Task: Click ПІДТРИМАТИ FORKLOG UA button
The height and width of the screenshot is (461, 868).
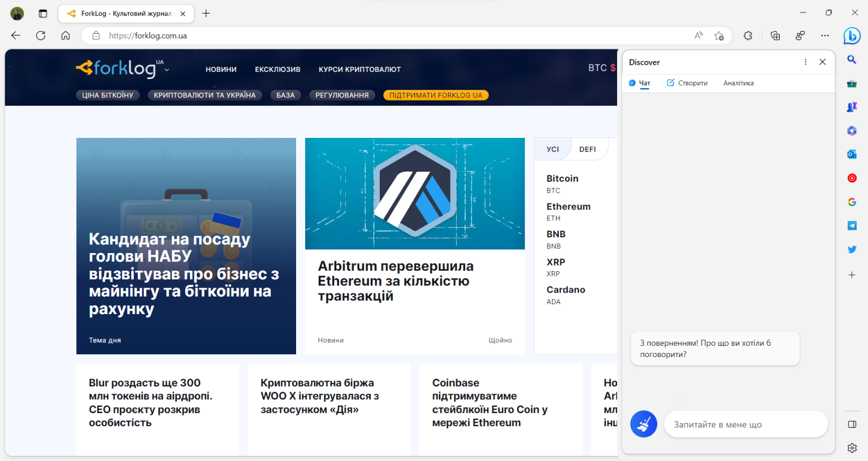Action: pyautogui.click(x=436, y=95)
